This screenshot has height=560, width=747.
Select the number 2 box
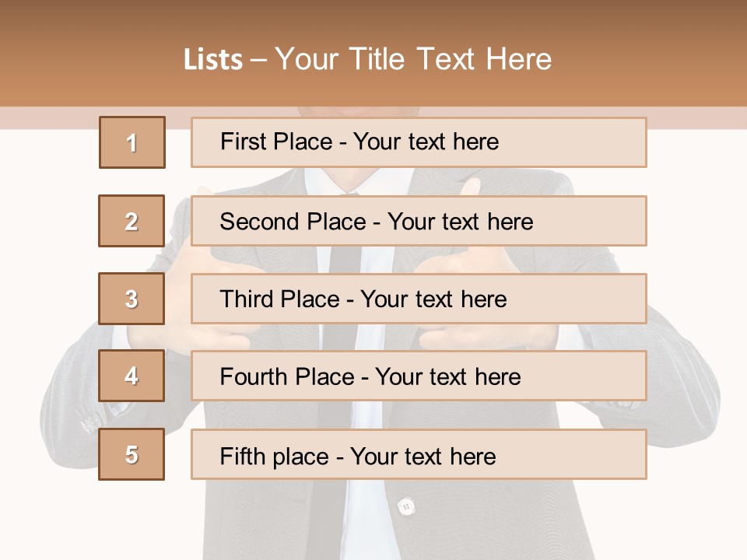(132, 221)
